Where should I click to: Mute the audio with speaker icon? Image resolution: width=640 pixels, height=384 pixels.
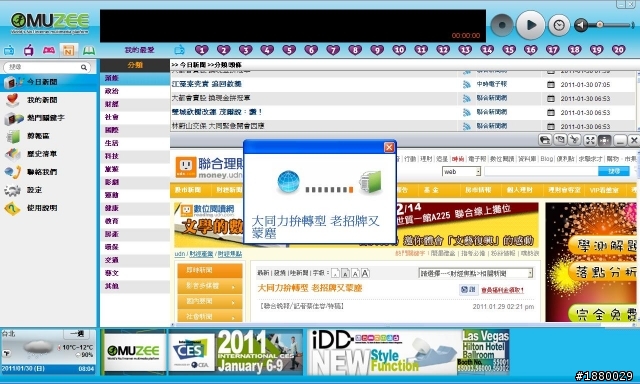581,25
